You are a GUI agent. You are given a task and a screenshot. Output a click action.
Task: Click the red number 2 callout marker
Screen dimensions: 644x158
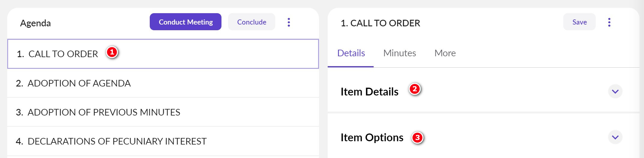coord(415,89)
